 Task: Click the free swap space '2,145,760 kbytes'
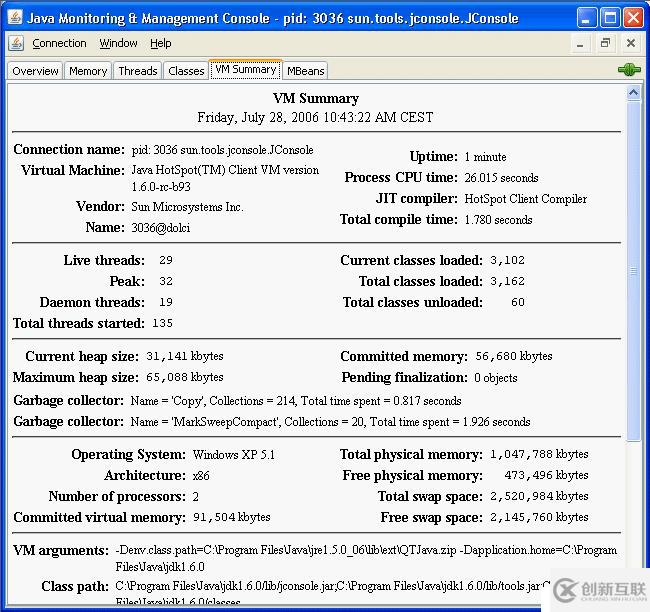point(539,517)
